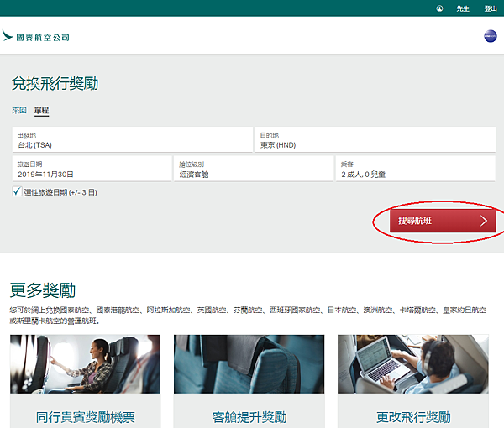Open the 乘客 passengers selector
This screenshot has width=504, height=428.
click(416, 169)
